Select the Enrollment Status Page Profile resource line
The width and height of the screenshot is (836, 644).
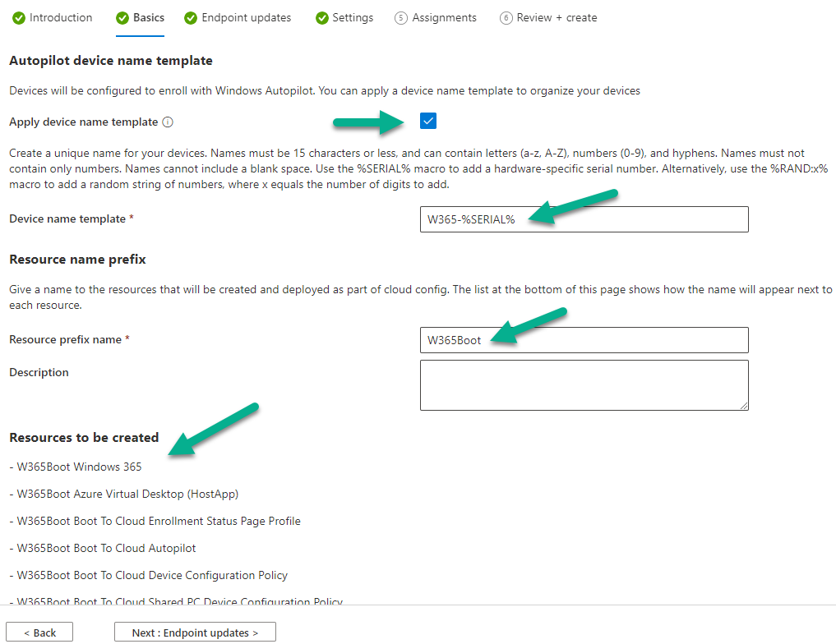click(155, 521)
